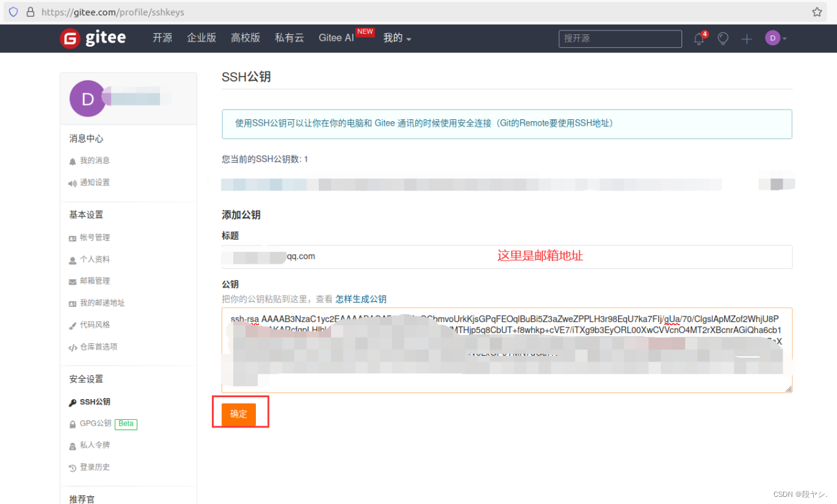Click the lightbulb help icon in top bar
The height and width of the screenshot is (504, 837).
(x=722, y=39)
